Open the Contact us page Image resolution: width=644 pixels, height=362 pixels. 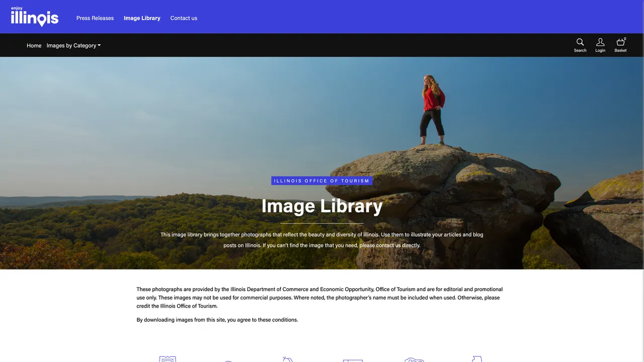184,18
